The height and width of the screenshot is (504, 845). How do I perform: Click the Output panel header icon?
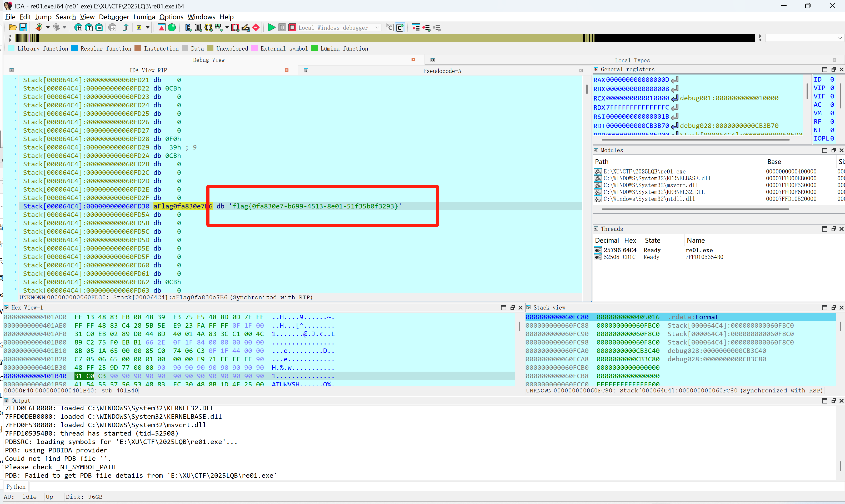pos(6,400)
